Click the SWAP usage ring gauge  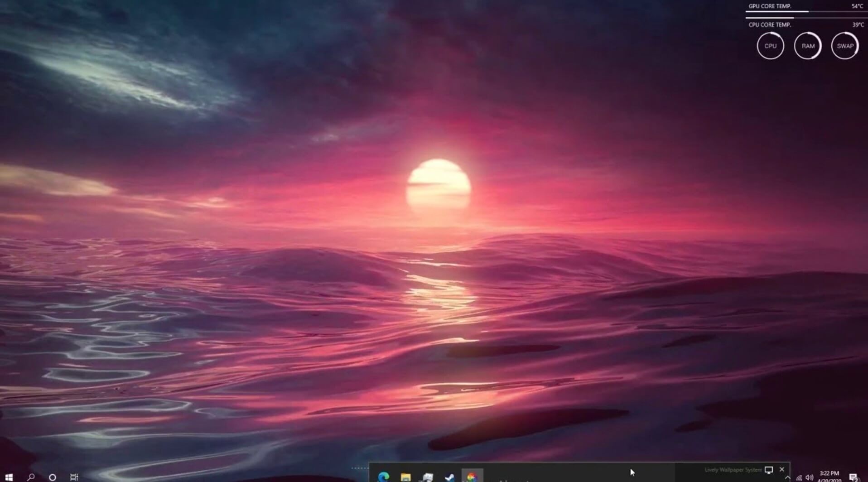(844, 46)
